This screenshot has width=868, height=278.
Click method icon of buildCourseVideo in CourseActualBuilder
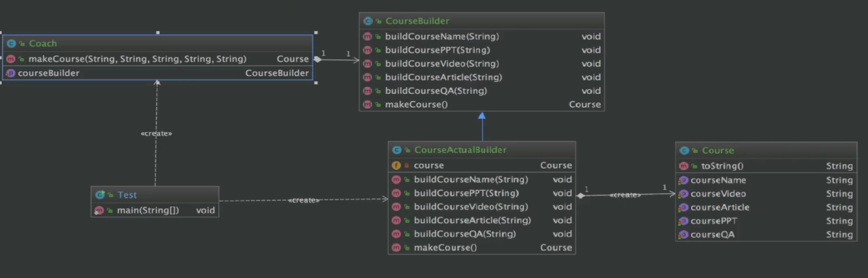(x=396, y=207)
